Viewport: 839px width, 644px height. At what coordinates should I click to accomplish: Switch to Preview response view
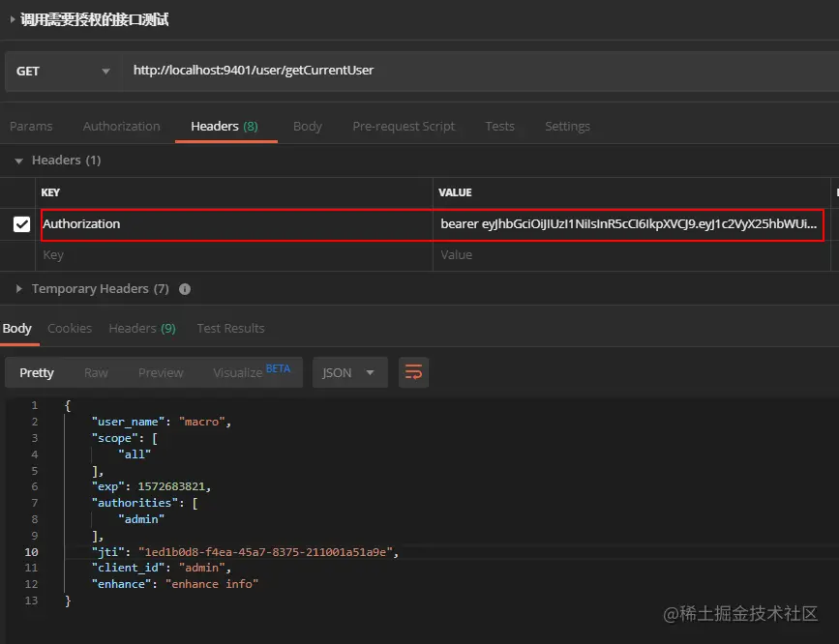point(161,373)
